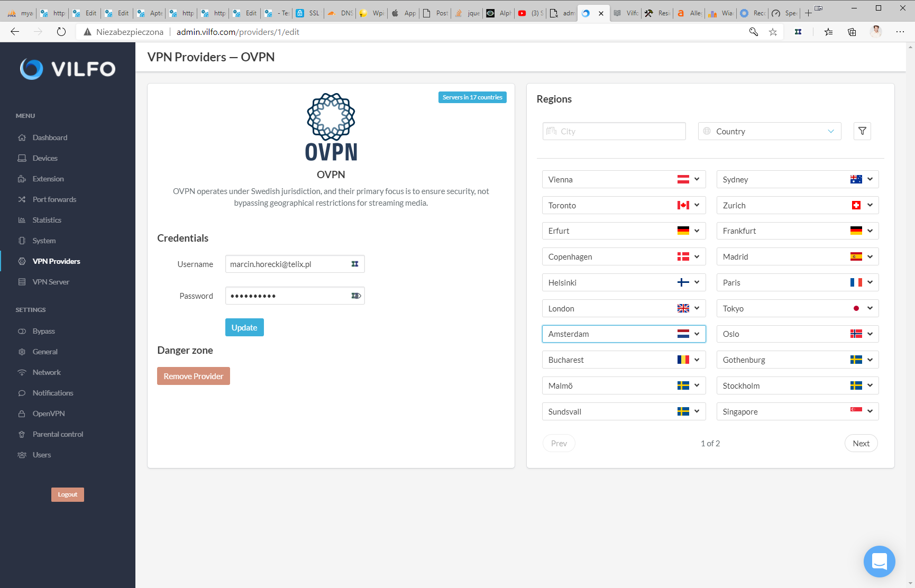Expand the Vienna region dropdown
This screenshot has height=588, width=915.
697,179
